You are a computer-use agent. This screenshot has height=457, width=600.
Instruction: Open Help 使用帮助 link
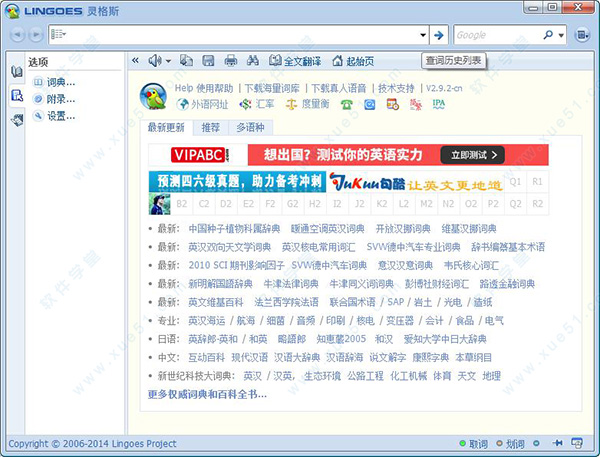click(204, 88)
